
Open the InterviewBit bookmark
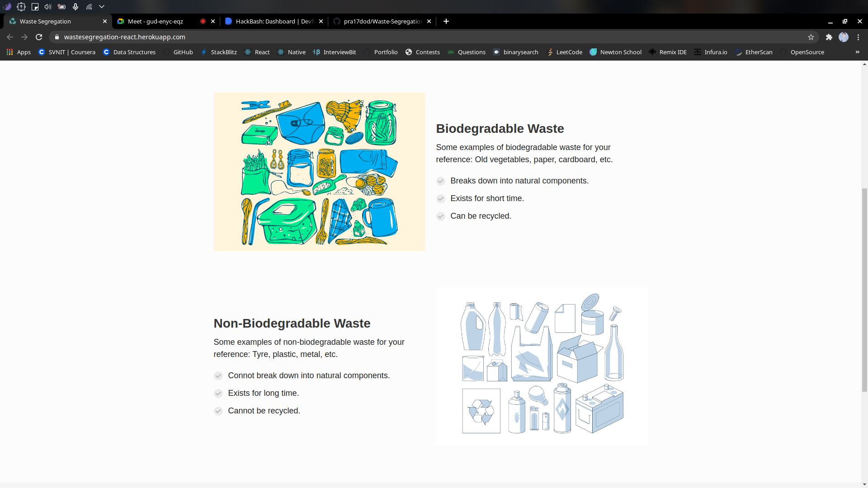(335, 52)
